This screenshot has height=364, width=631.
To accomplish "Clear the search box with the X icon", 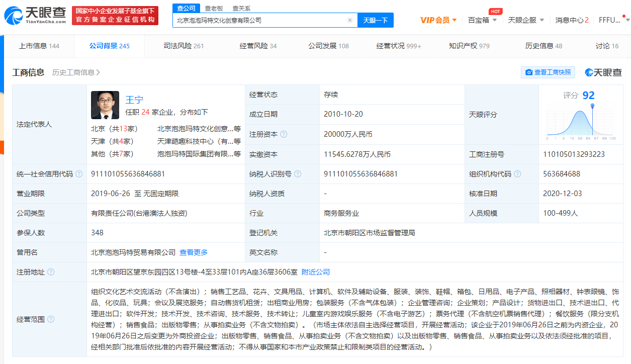I will pos(350,20).
